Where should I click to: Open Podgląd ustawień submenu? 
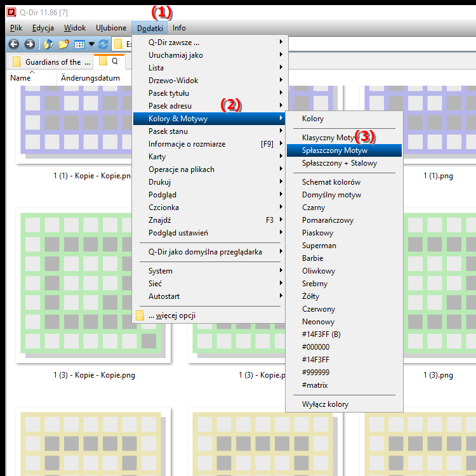[209, 233]
